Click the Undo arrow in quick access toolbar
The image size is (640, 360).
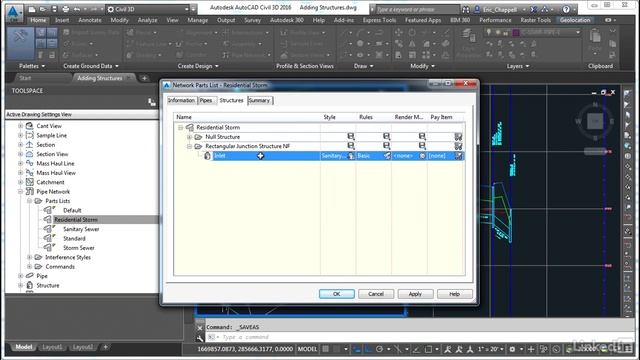(x=76, y=9)
